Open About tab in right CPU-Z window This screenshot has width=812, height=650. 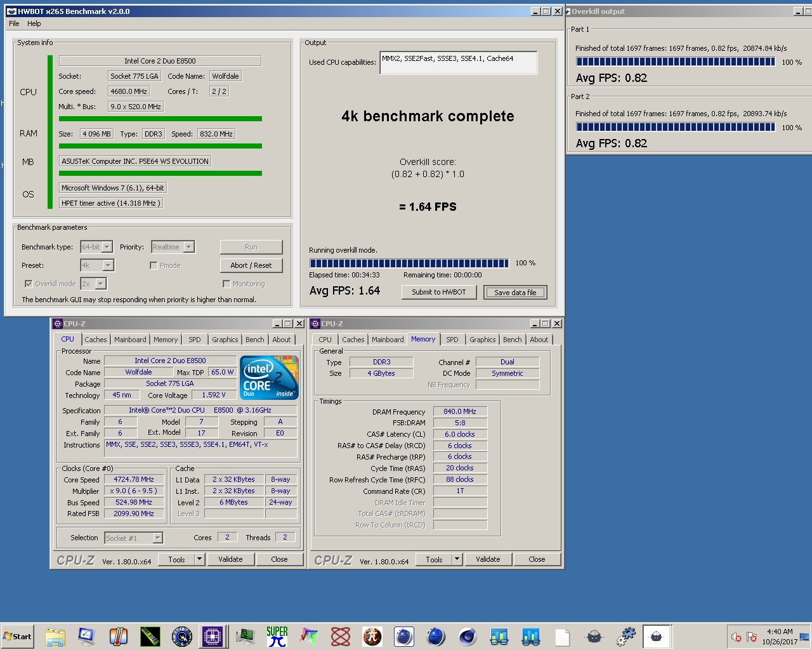pos(539,340)
